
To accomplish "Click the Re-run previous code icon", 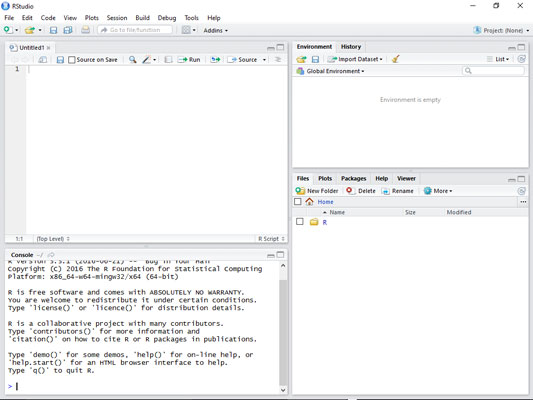I will pos(215,60).
